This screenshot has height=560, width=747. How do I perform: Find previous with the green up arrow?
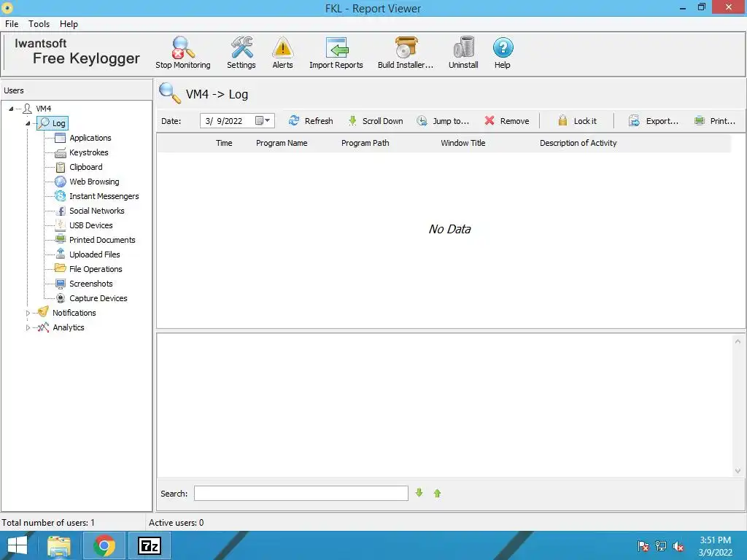(438, 494)
